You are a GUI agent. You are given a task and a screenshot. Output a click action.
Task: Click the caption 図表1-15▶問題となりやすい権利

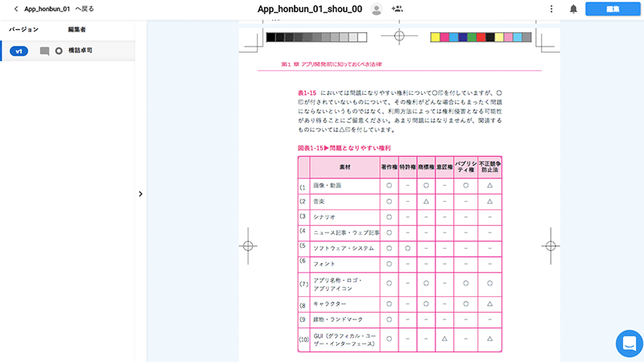coord(345,148)
